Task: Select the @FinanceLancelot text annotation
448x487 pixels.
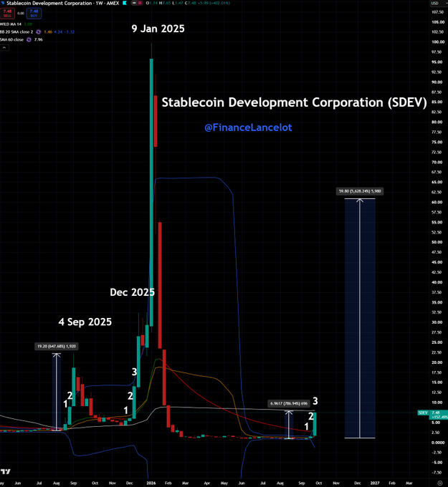Action: tap(248, 127)
